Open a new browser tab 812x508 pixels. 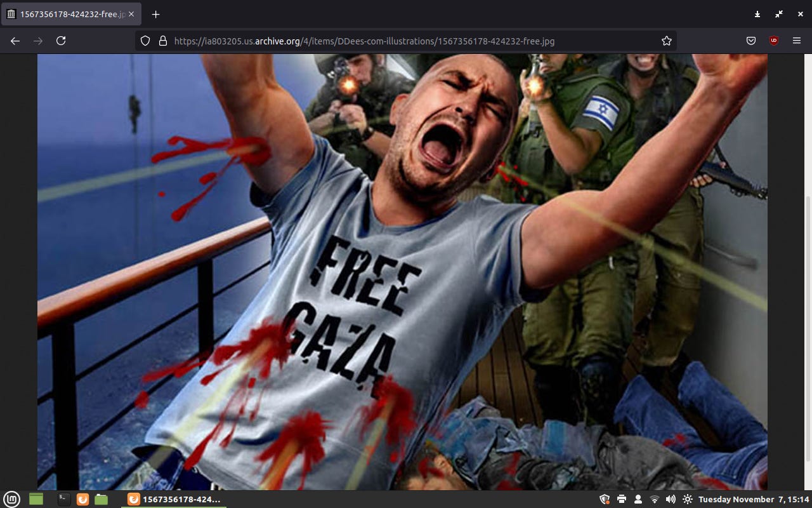coord(155,14)
